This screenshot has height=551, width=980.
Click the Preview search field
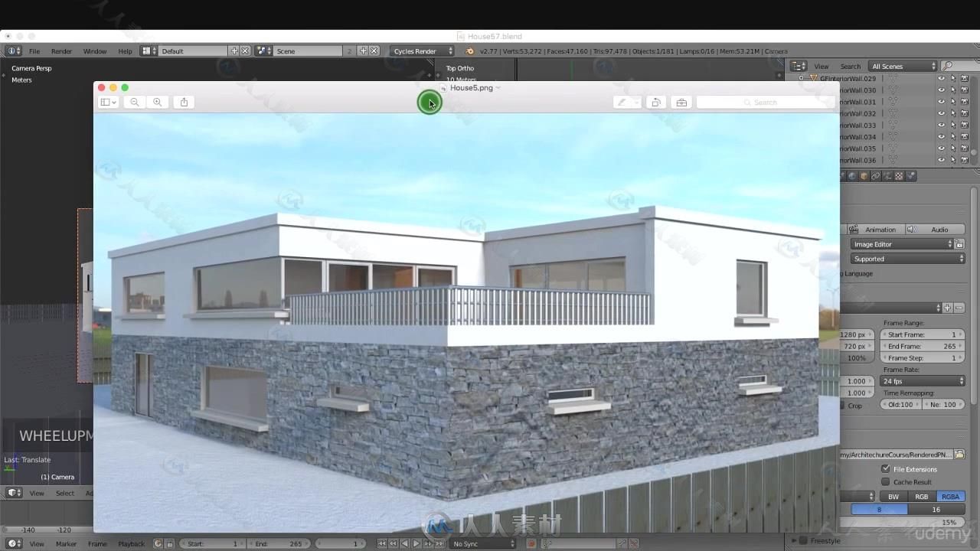pos(764,102)
